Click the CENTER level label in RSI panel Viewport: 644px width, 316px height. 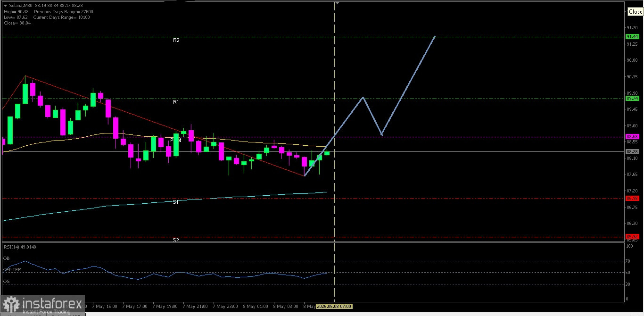coord(12,270)
